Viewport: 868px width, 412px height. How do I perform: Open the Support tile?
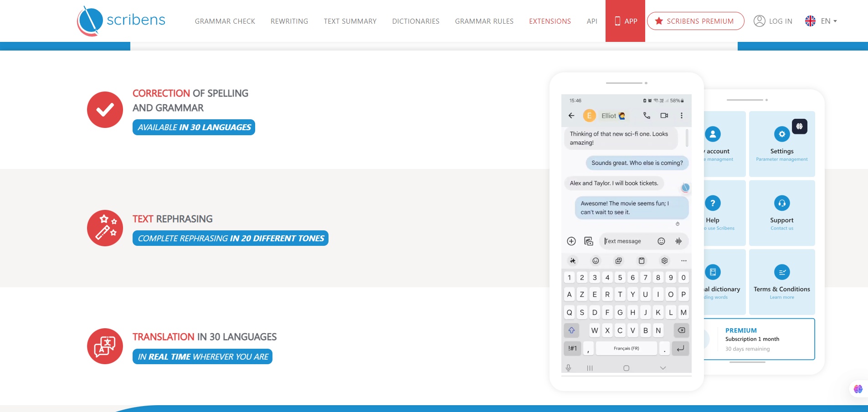point(782,213)
